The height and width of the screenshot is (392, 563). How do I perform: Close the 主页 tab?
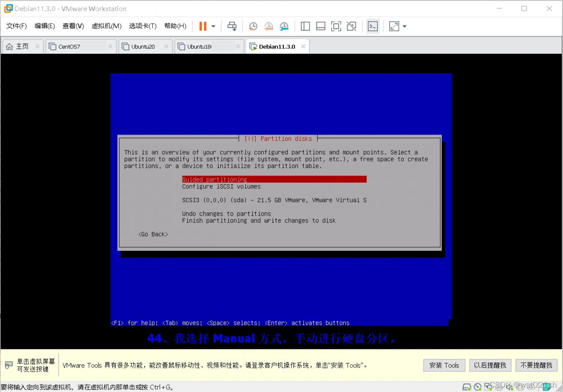(37, 46)
